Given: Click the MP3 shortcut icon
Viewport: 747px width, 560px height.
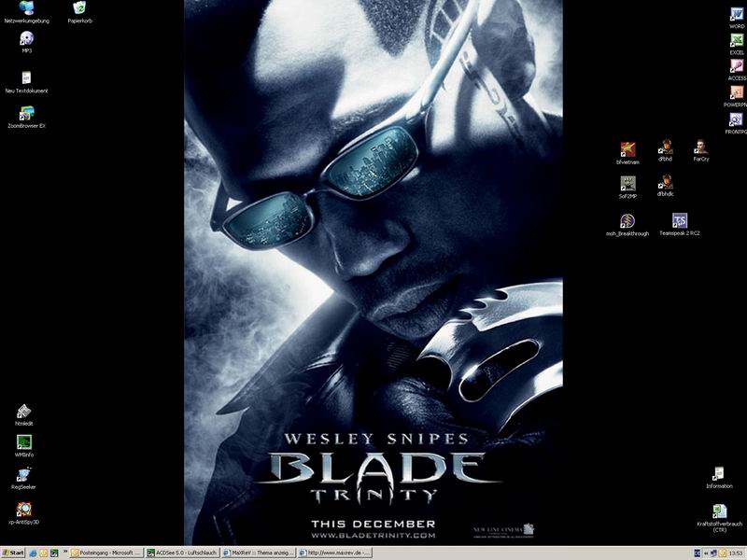Looking at the screenshot, I should [26, 39].
